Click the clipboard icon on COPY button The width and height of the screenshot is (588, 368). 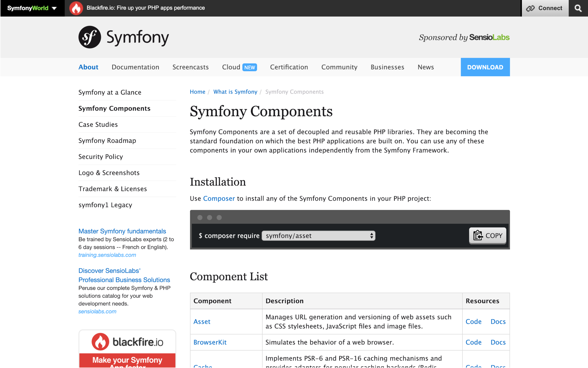tap(478, 236)
